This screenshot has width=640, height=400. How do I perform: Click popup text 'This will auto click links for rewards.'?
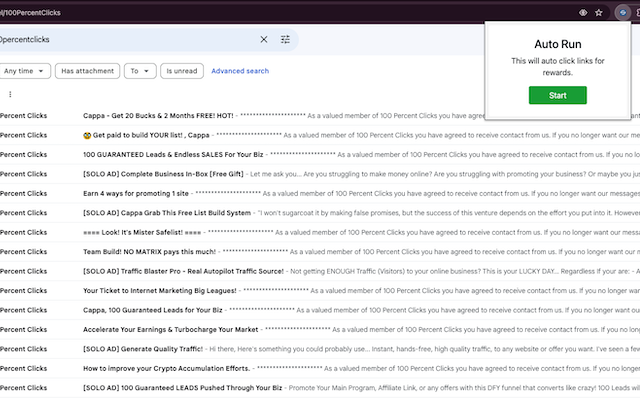pos(558,67)
